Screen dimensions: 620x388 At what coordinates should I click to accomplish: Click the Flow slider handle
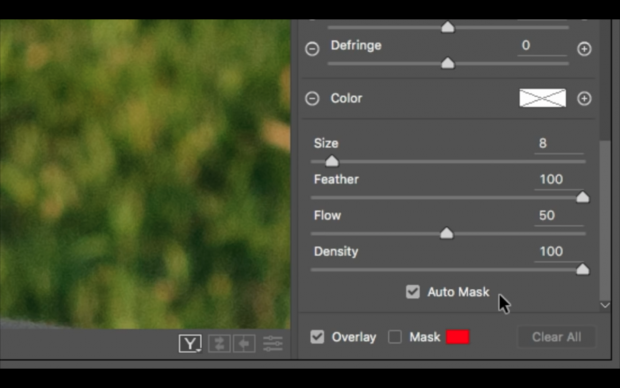[446, 233]
